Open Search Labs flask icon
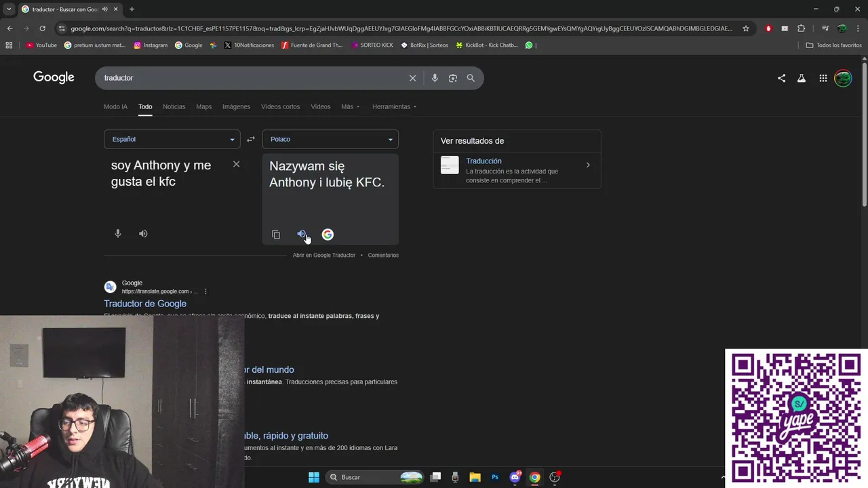The height and width of the screenshot is (488, 868). pos(802,78)
